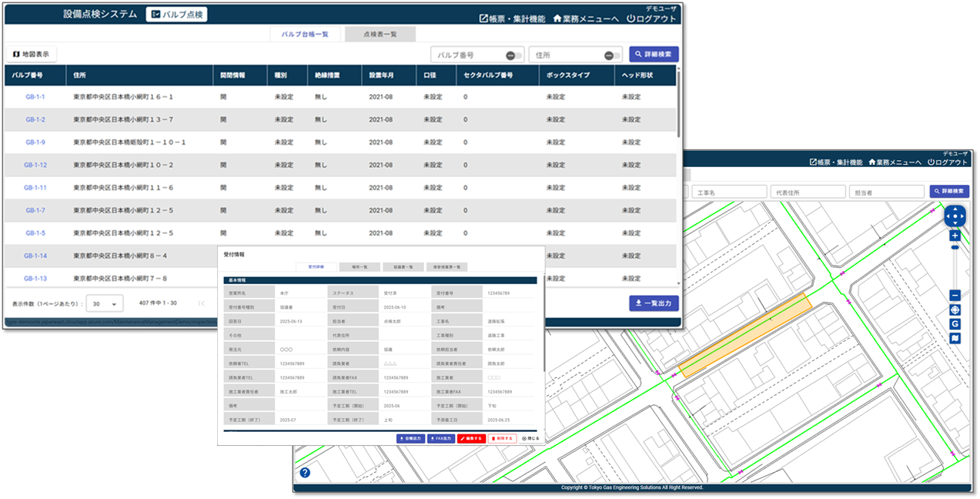Click the map layer icon below G
The image size is (980, 499).
click(x=955, y=338)
